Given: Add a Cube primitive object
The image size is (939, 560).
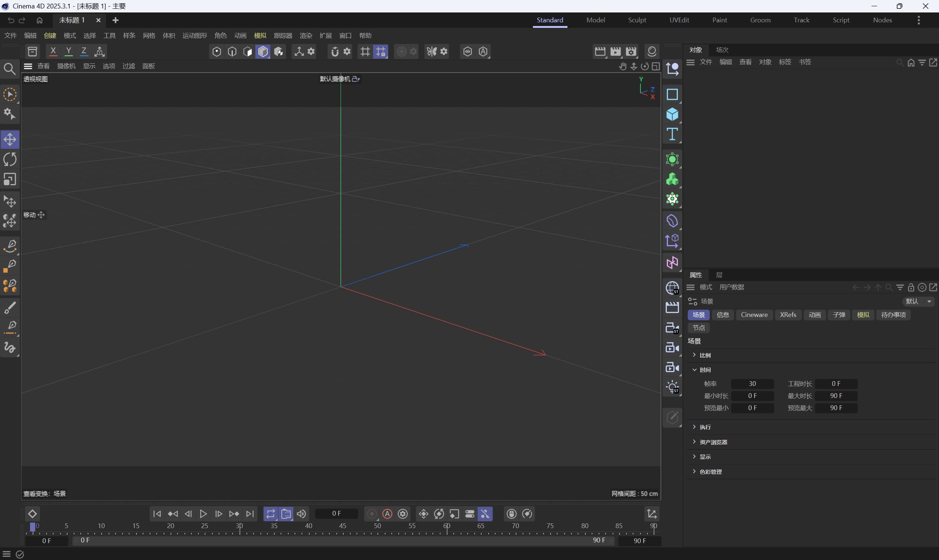Looking at the screenshot, I should (672, 114).
